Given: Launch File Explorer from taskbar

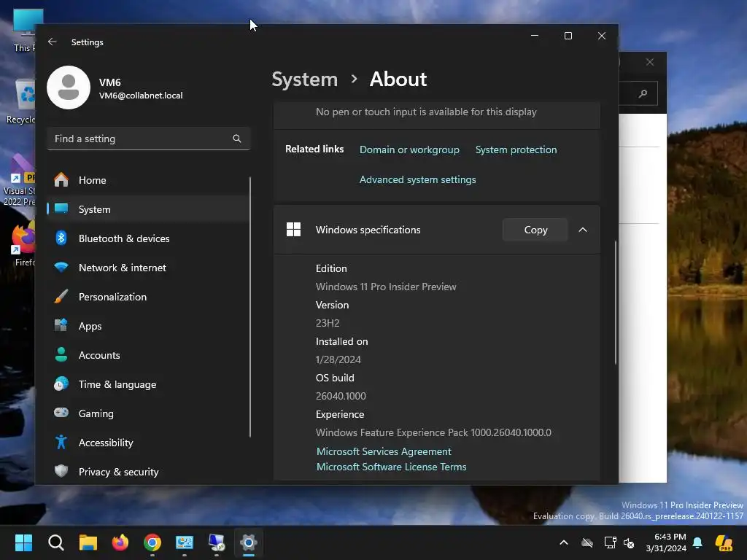Looking at the screenshot, I should click(x=88, y=542).
